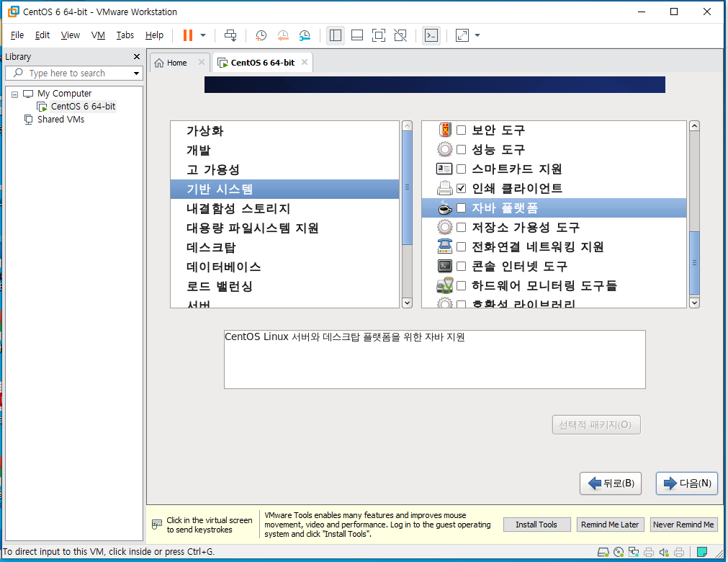Click the printer icon beside 인쇄 클라이언트
Viewport: 728px width, 562px height.
445,188
